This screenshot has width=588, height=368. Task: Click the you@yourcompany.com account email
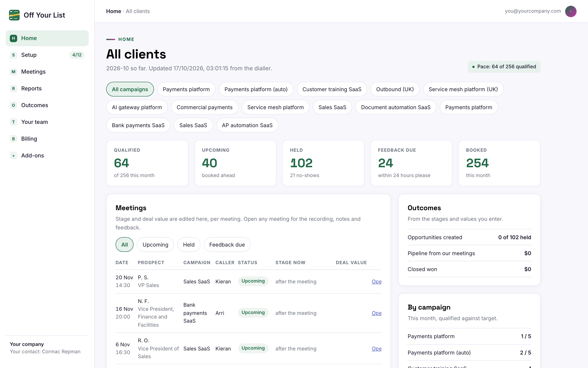(533, 11)
